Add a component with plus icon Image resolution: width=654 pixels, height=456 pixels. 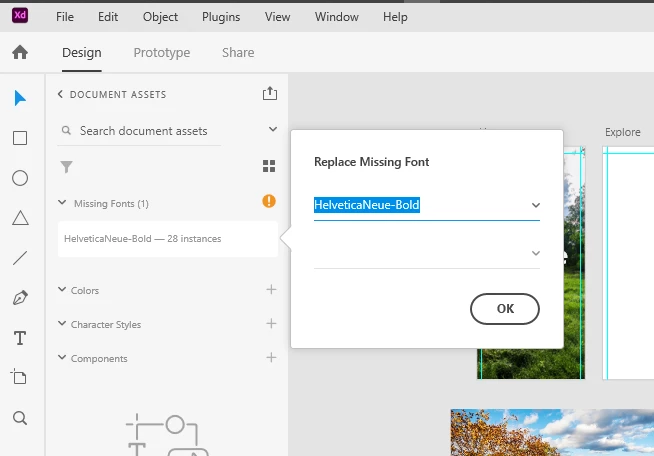[x=271, y=358]
